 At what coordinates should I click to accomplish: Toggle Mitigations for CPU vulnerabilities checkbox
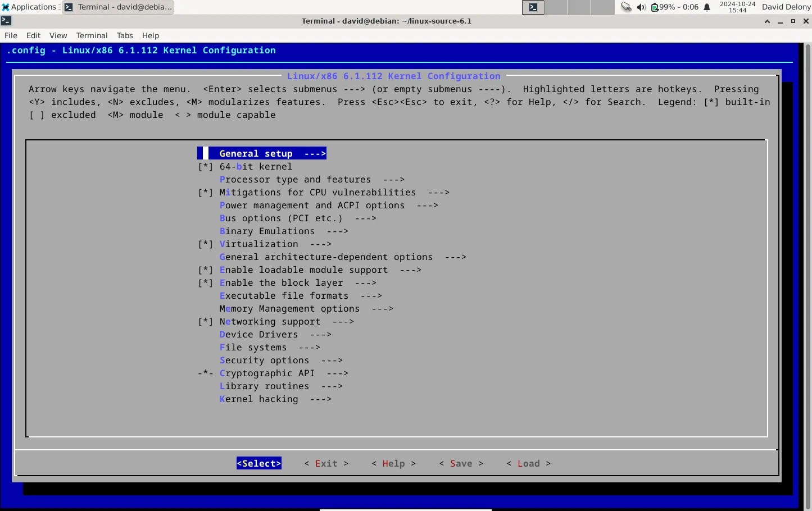point(205,193)
